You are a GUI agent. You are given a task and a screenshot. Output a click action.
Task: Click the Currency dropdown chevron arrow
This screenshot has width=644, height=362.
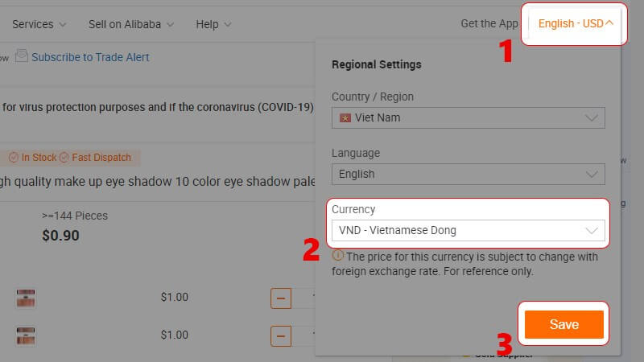pos(592,231)
